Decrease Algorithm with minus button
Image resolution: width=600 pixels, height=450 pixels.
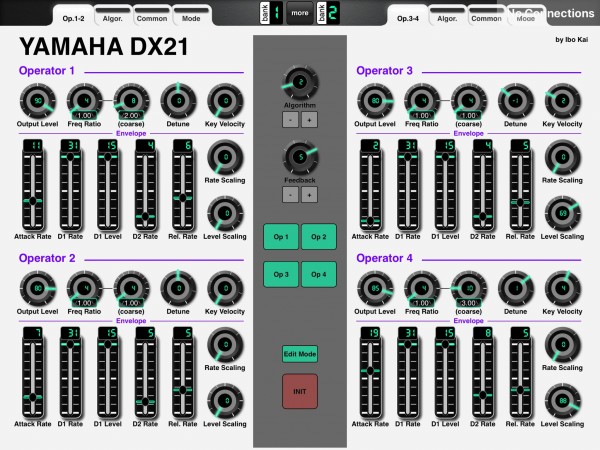coord(290,120)
